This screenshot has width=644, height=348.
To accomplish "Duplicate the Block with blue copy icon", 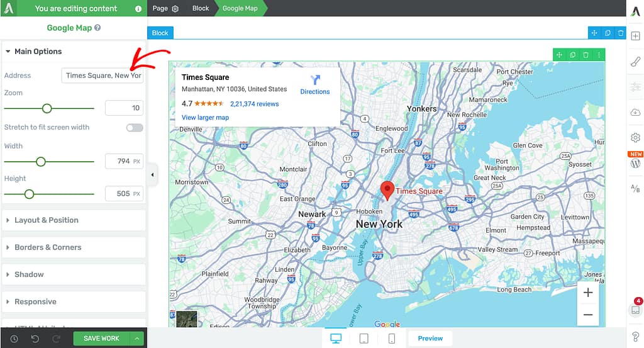I will click(x=608, y=33).
